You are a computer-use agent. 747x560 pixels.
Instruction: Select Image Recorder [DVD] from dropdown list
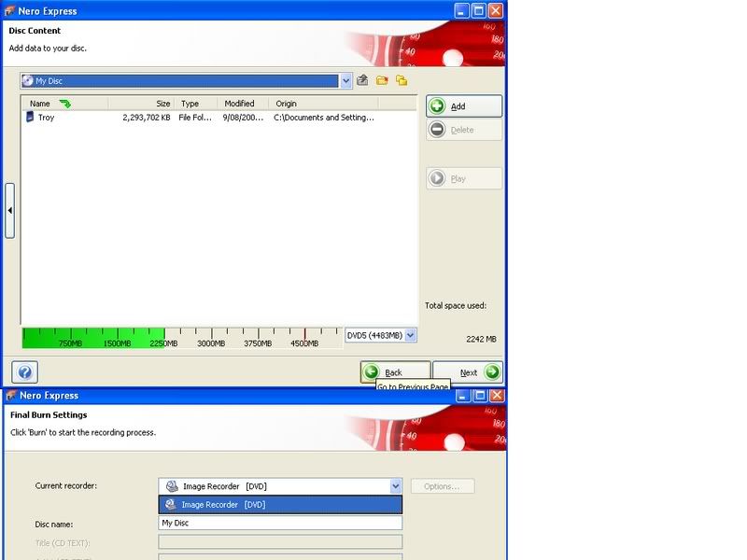point(280,504)
